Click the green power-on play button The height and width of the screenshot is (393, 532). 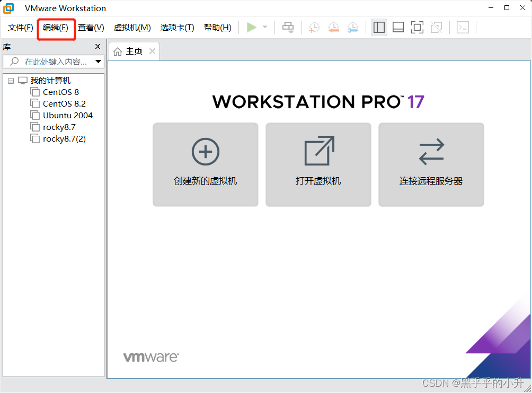(x=251, y=27)
